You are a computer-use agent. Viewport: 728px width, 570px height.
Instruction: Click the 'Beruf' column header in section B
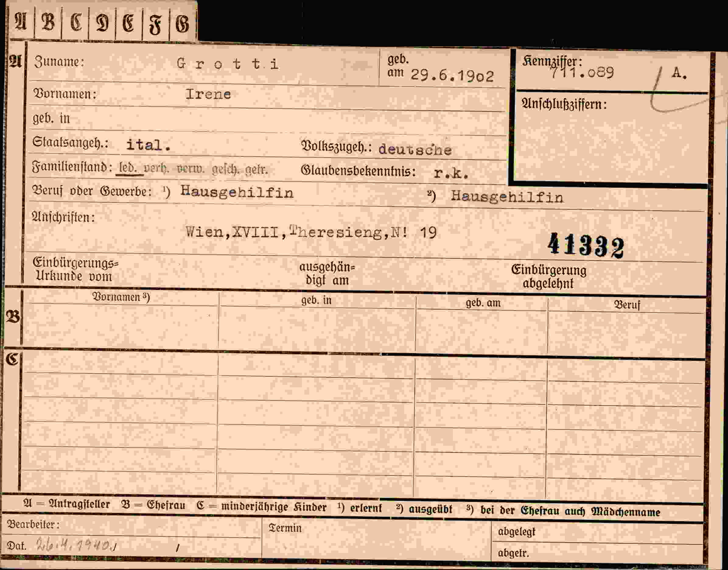pos(627,305)
